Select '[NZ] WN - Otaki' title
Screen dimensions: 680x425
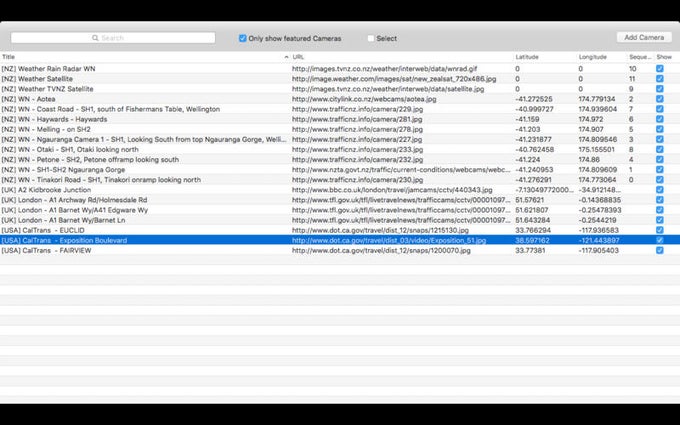(70, 149)
